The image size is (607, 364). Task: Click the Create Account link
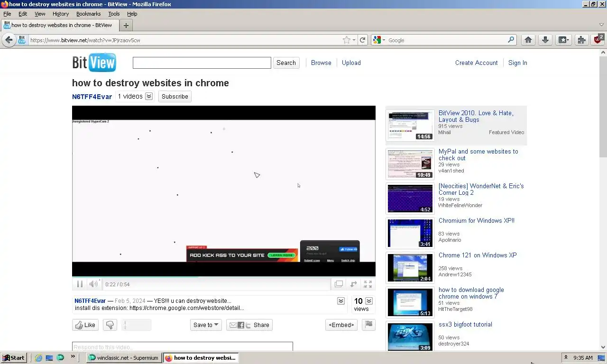[x=477, y=63]
